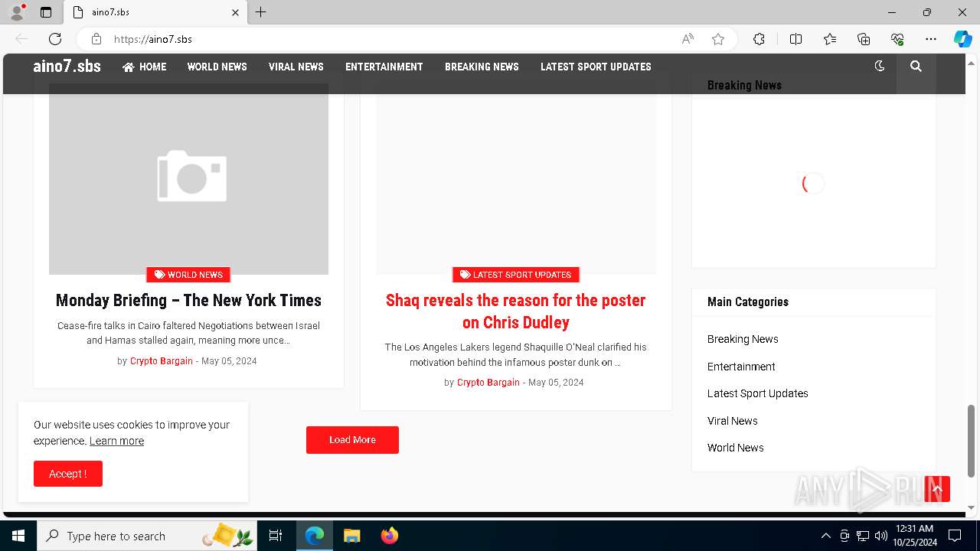
Task: Activate the Read aloud icon
Action: click(688, 39)
